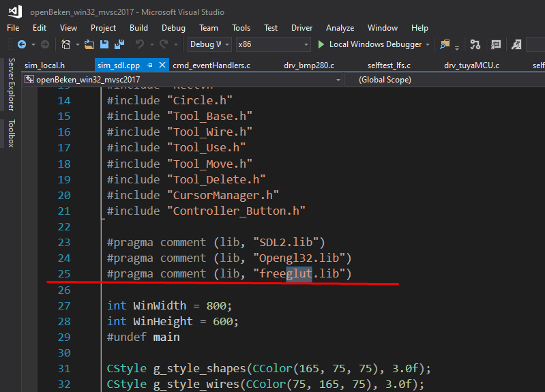Open the Undo history dropdown arrow

[152, 44]
